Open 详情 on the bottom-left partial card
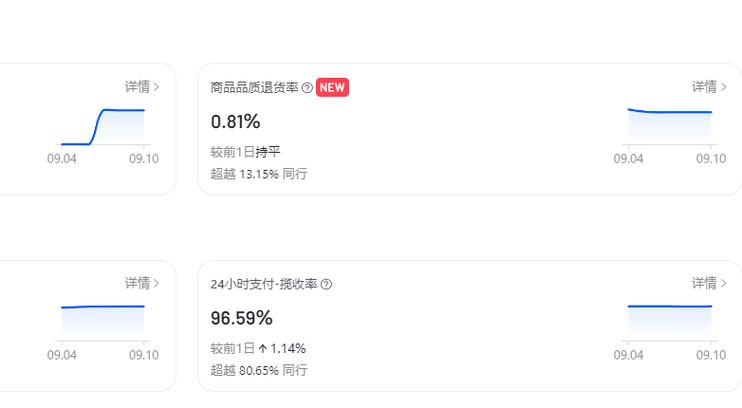The image size is (742, 408). (x=142, y=283)
